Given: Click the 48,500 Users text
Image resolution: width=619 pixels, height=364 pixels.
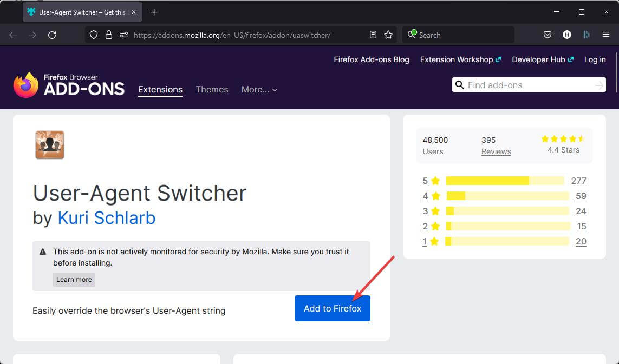Looking at the screenshot, I should pyautogui.click(x=435, y=145).
